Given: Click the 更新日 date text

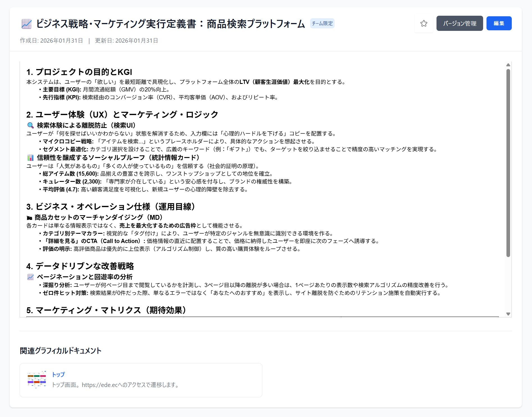Looking at the screenshot, I should (126, 41).
